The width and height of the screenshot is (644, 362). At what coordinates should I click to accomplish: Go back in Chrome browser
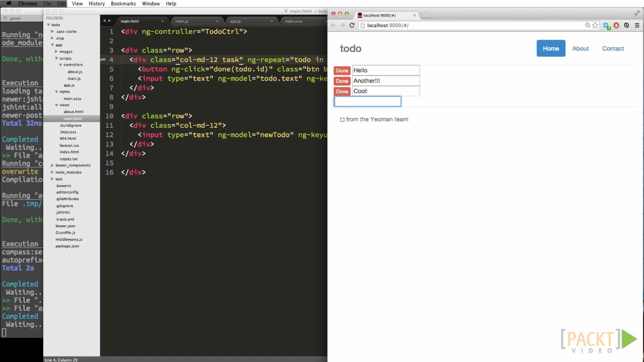click(333, 25)
